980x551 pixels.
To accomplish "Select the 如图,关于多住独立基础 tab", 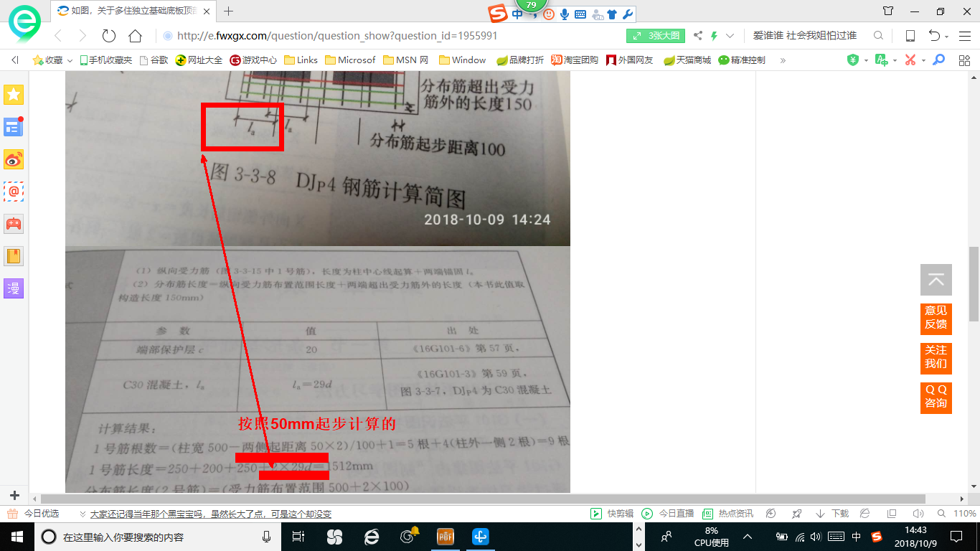I will 133,11.
